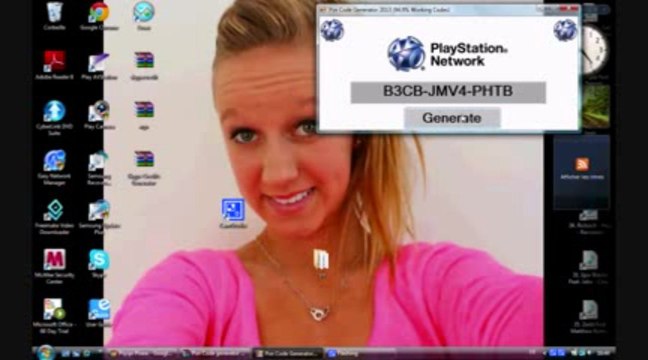Select the Play Camera shortcut
Image resolution: width=648 pixels, height=360 pixels.
pyautogui.click(x=99, y=115)
